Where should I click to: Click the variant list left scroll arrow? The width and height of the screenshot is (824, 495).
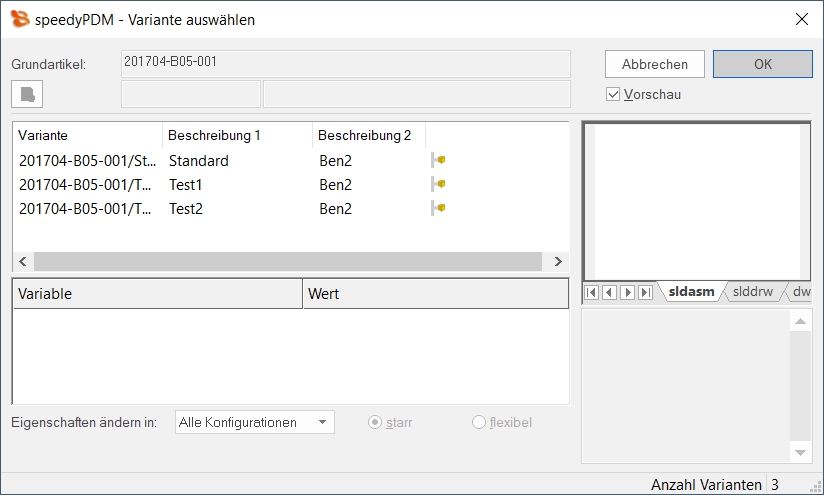(23, 261)
